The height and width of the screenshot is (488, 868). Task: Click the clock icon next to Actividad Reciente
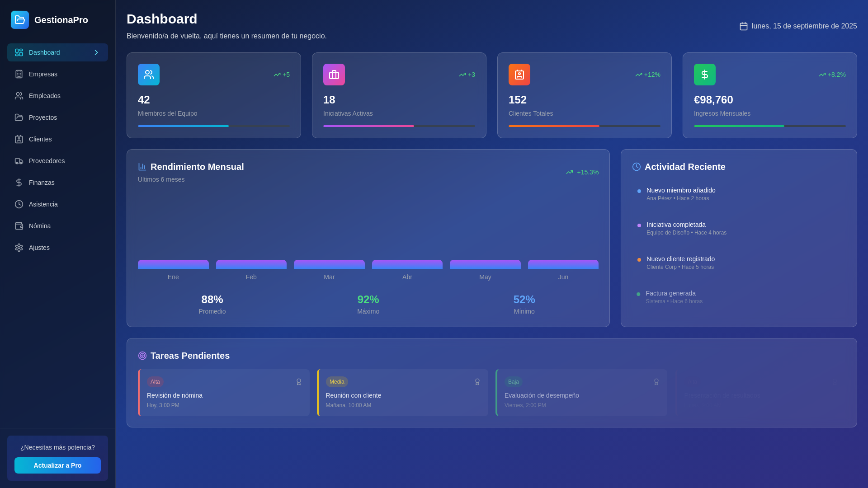637,167
